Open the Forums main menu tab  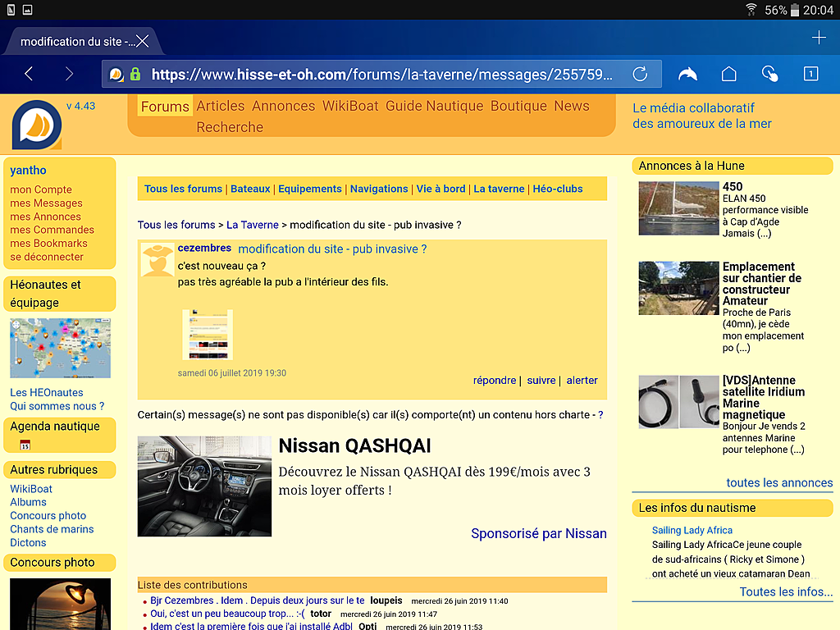coord(165,107)
